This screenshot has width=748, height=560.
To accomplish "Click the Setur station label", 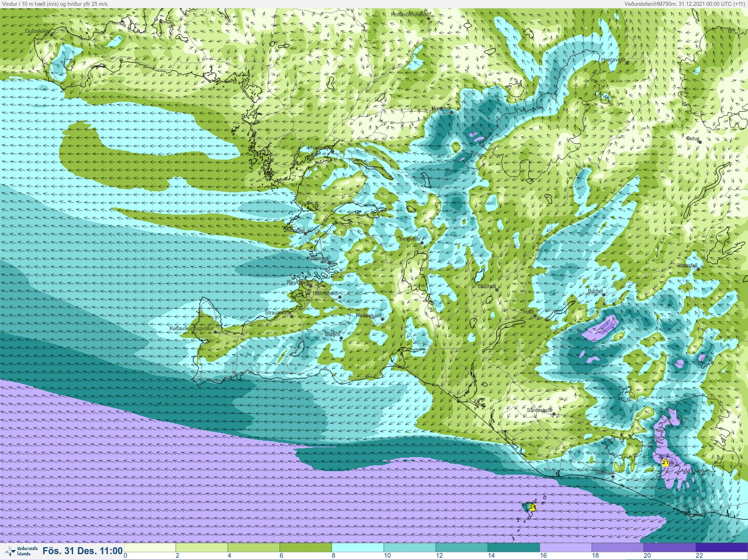I will pyautogui.click(x=692, y=139).
